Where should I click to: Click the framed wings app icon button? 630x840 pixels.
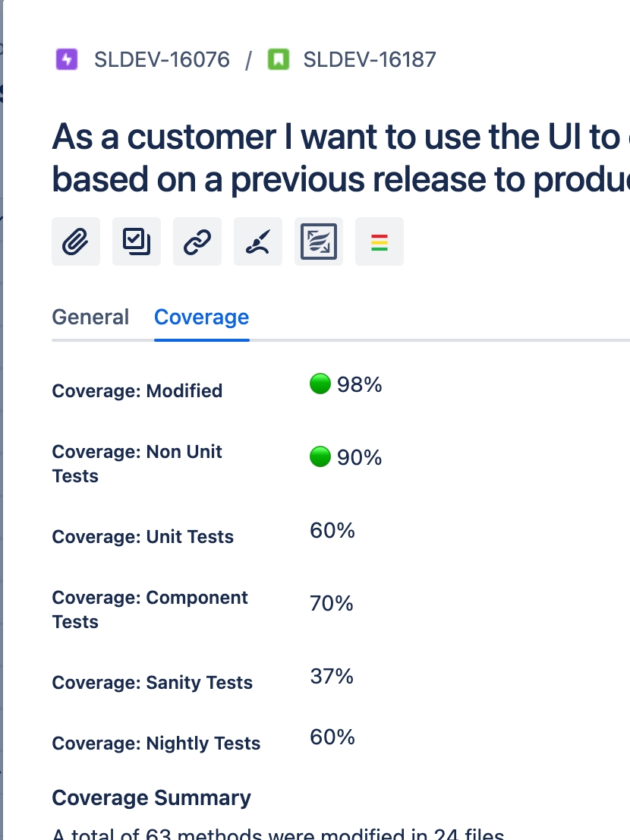coord(319,242)
